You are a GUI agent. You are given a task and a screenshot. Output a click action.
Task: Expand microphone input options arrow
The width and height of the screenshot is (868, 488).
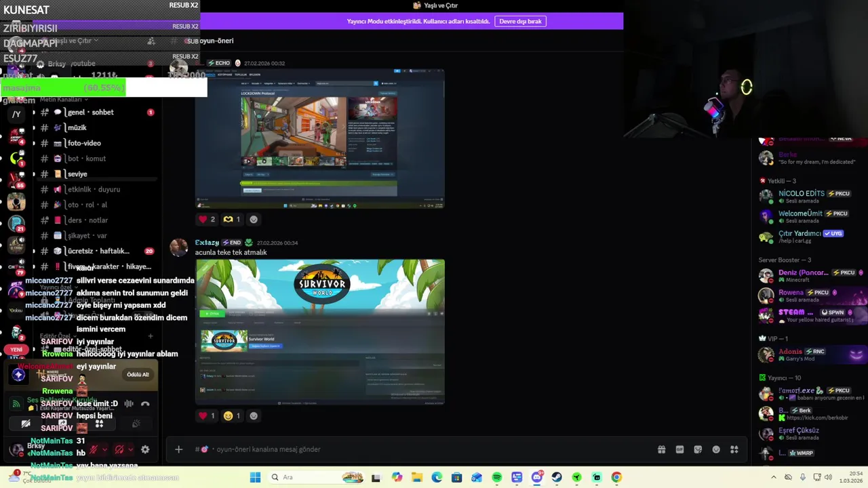[x=104, y=449]
